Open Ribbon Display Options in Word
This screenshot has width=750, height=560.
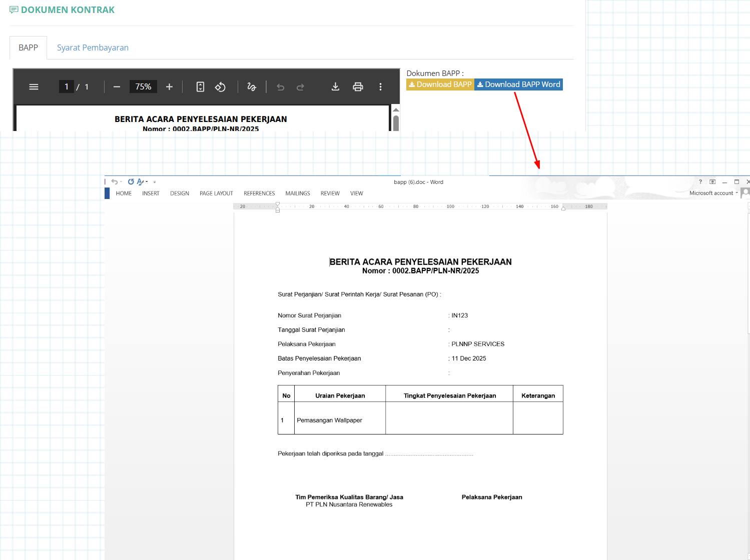[x=712, y=182]
